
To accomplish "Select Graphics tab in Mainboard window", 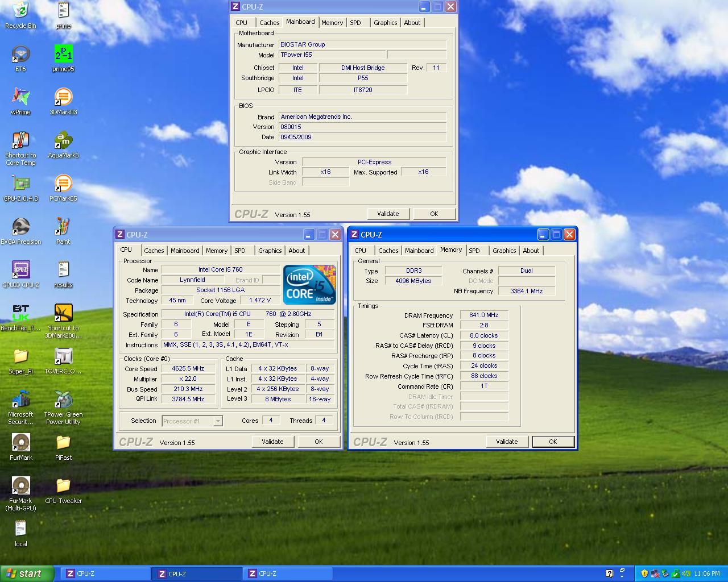I will click(385, 23).
